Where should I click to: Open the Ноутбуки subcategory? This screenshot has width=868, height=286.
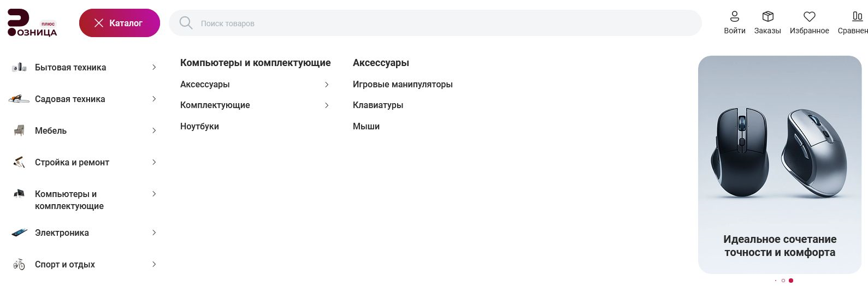click(x=199, y=126)
